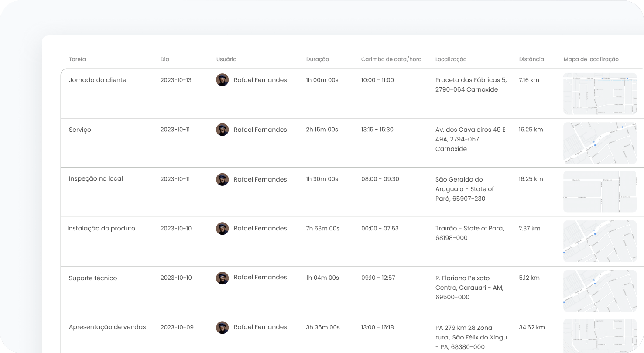The width and height of the screenshot is (644, 353).
Task: Click the user avatar in the Serviço row
Action: [222, 130]
